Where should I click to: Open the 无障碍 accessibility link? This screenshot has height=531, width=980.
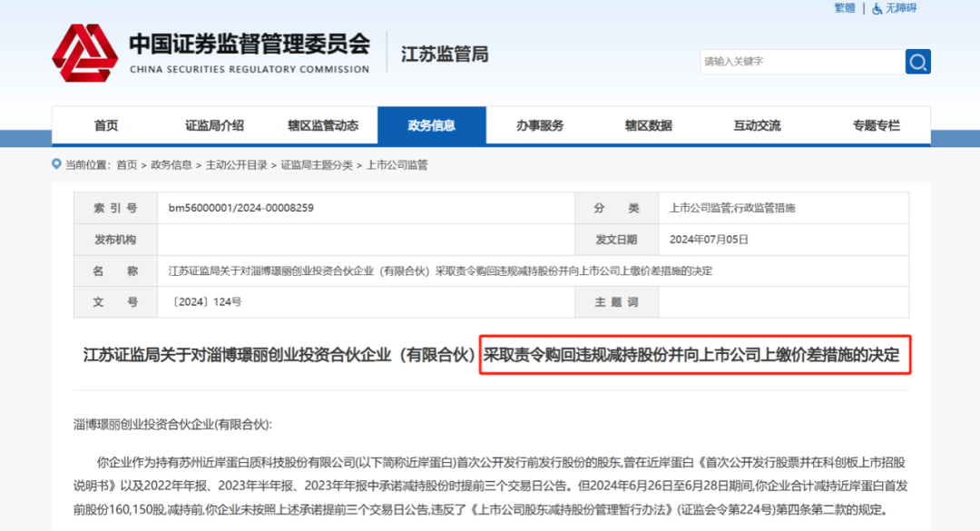[x=900, y=8]
